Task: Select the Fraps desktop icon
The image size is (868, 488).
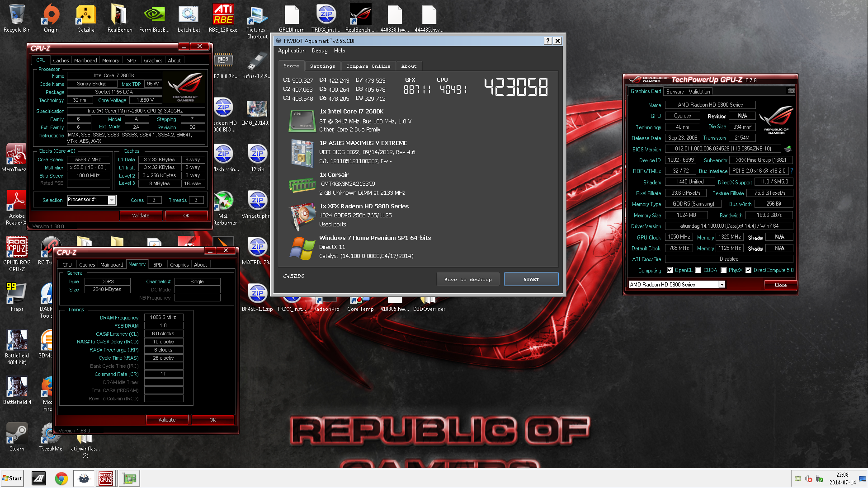Action: (17, 297)
